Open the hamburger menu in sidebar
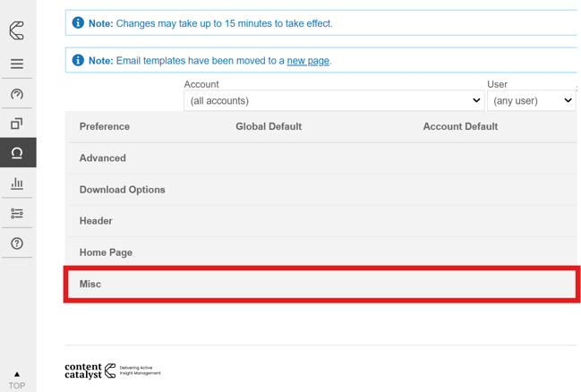The width and height of the screenshot is (581, 392). 17,64
